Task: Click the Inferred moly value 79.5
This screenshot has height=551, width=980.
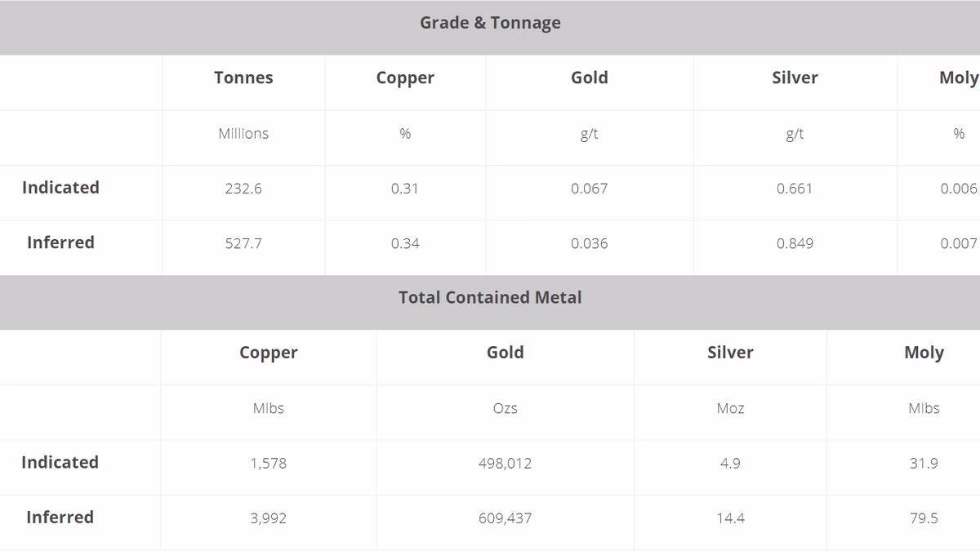Action: (924, 518)
